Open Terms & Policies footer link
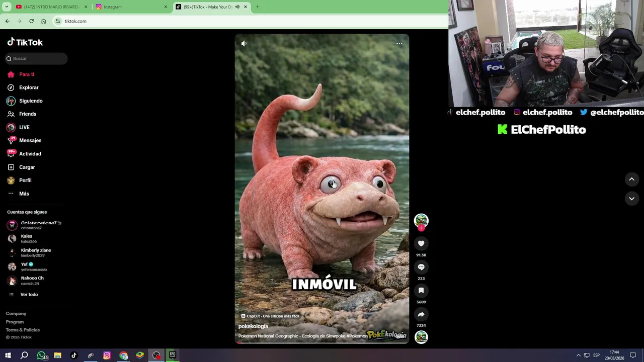 click(23, 330)
